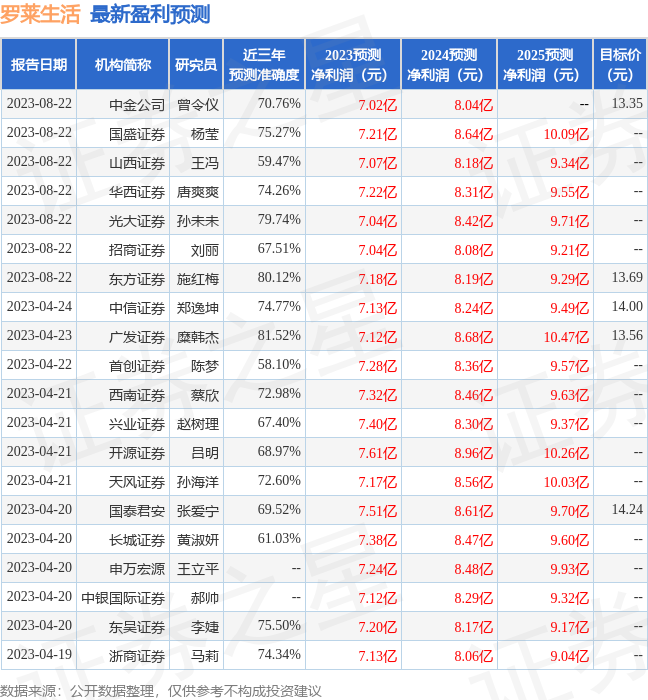The image size is (648, 700).
Task: Click the 10.47亿 2025 forecast value
Action: [566, 337]
